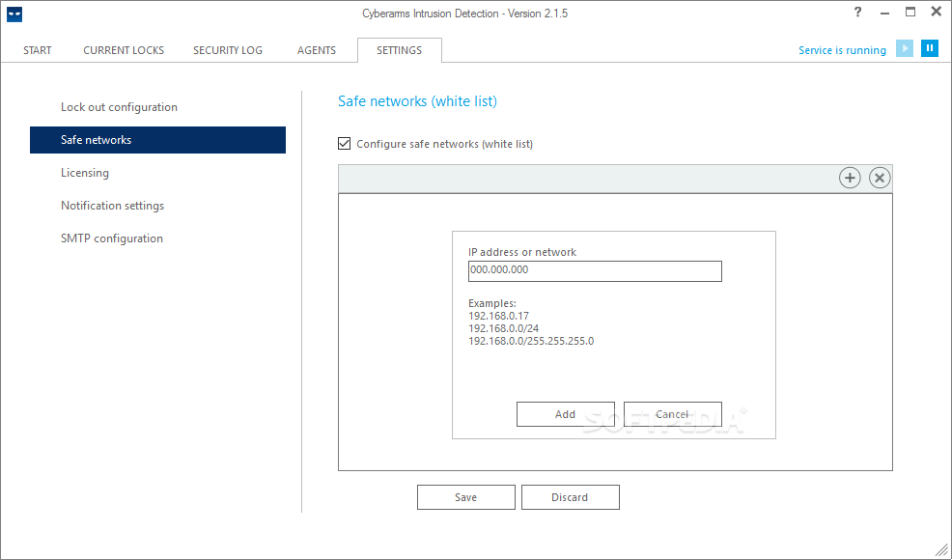This screenshot has width=952, height=560.
Task: Pause the service with pause button
Action: point(930,48)
